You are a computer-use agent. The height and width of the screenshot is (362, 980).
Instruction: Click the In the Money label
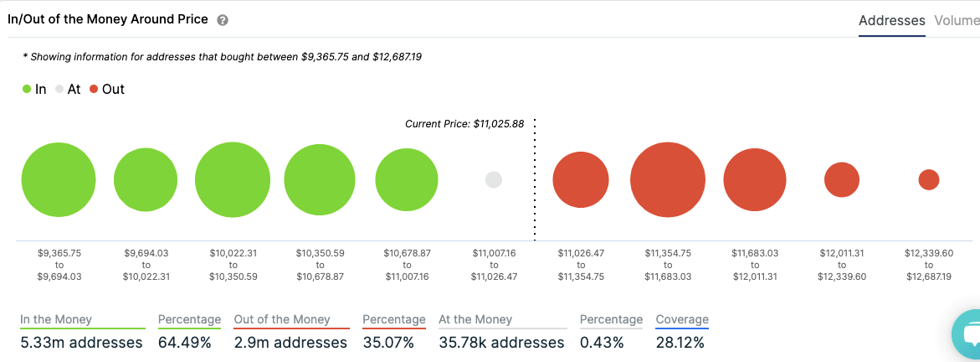point(56,319)
